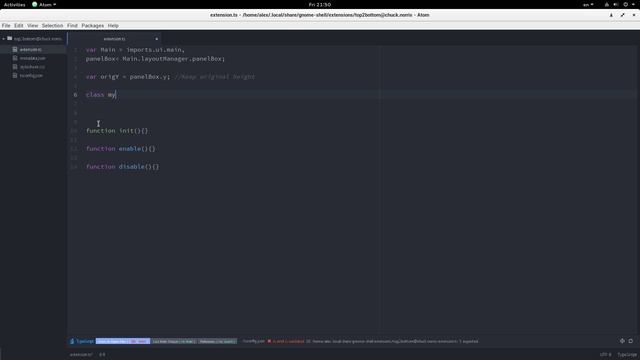Open metadata.json in the tree view
640x360 pixels.
pos(33,58)
